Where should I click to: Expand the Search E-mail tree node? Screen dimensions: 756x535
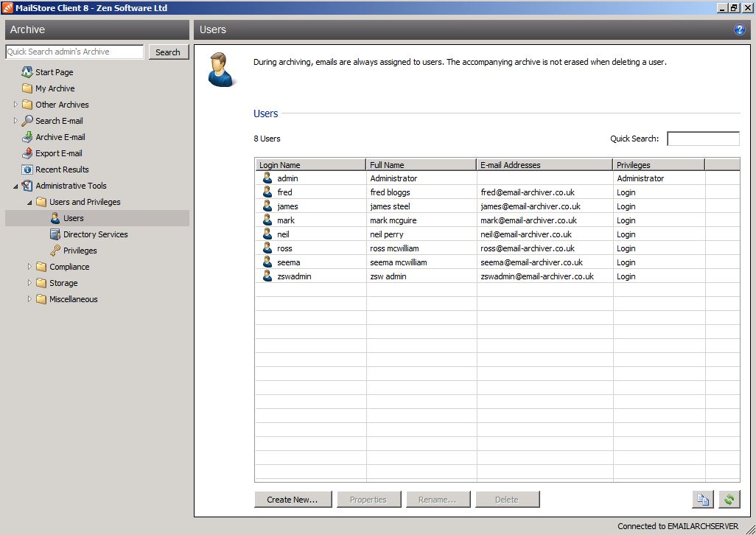(15, 121)
